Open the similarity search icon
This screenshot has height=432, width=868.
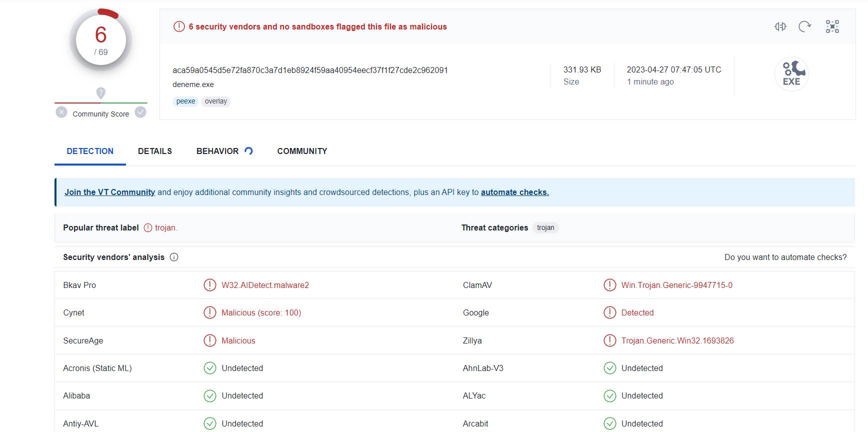click(780, 26)
